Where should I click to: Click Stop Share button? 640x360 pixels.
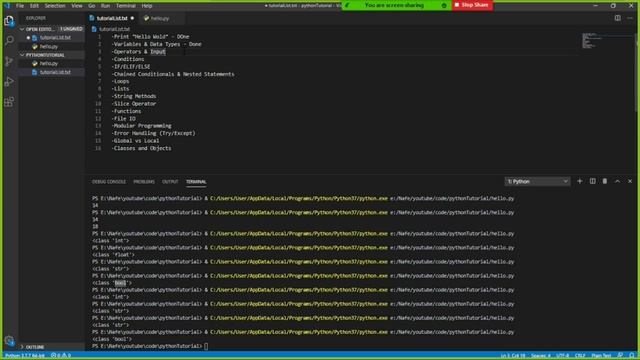(x=472, y=5)
